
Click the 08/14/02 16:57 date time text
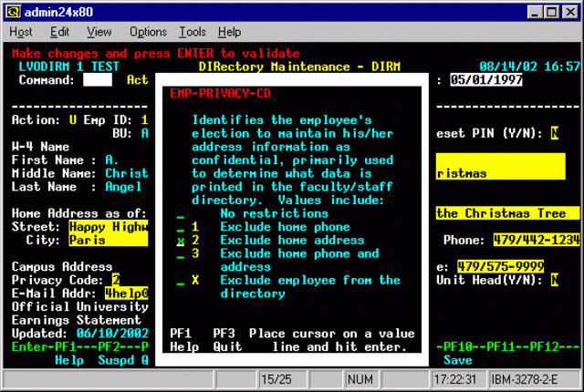pyautogui.click(x=529, y=67)
